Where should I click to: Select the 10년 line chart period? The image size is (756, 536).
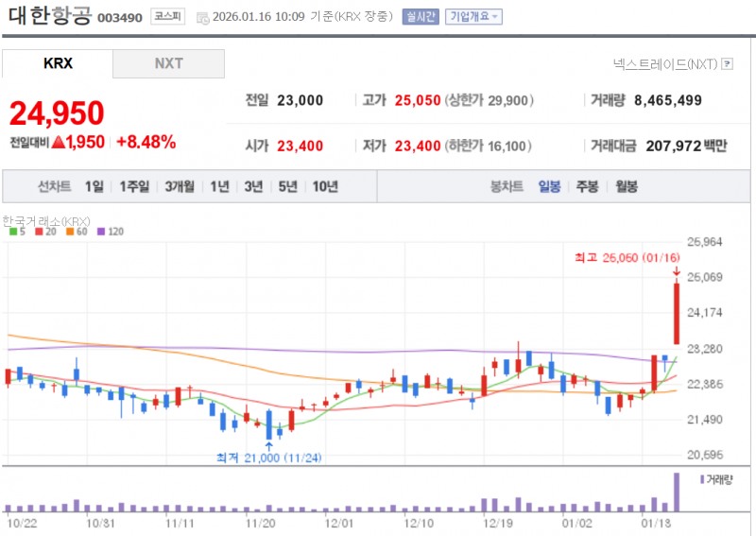(x=325, y=186)
